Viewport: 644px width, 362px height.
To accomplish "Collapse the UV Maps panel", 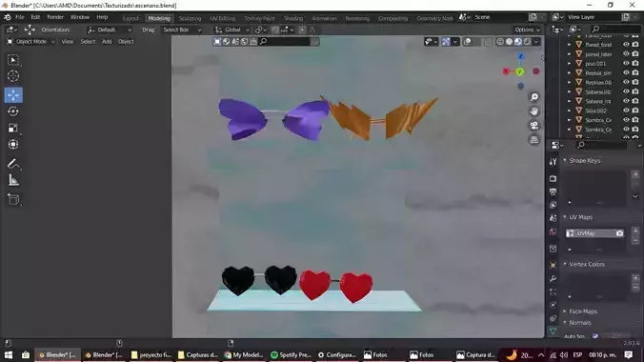I will (x=580, y=217).
